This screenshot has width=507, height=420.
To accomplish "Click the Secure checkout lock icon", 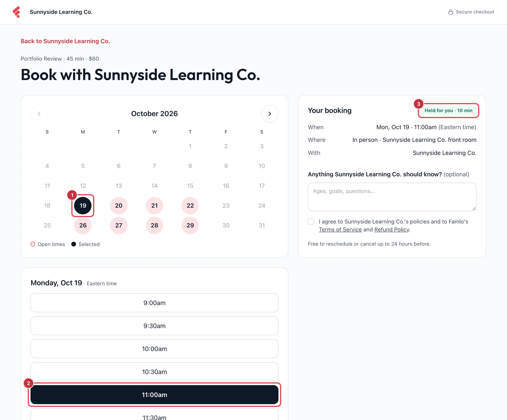I will coord(451,12).
